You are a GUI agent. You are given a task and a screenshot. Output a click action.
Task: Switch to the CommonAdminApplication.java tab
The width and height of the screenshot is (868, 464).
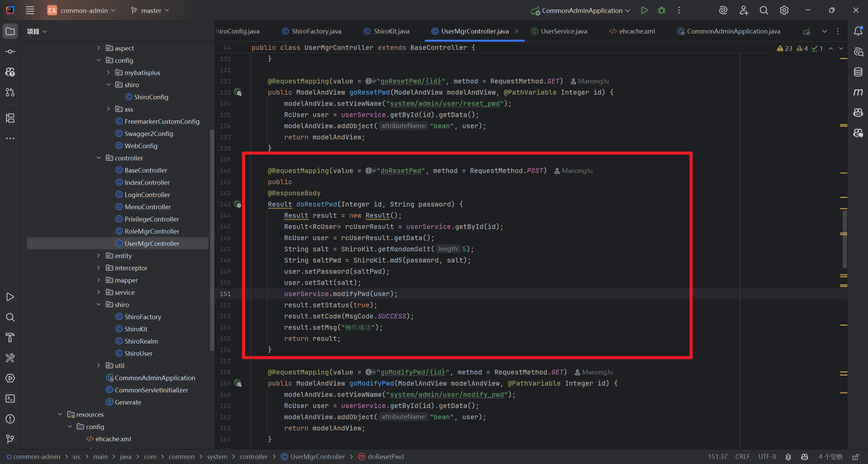[729, 31]
